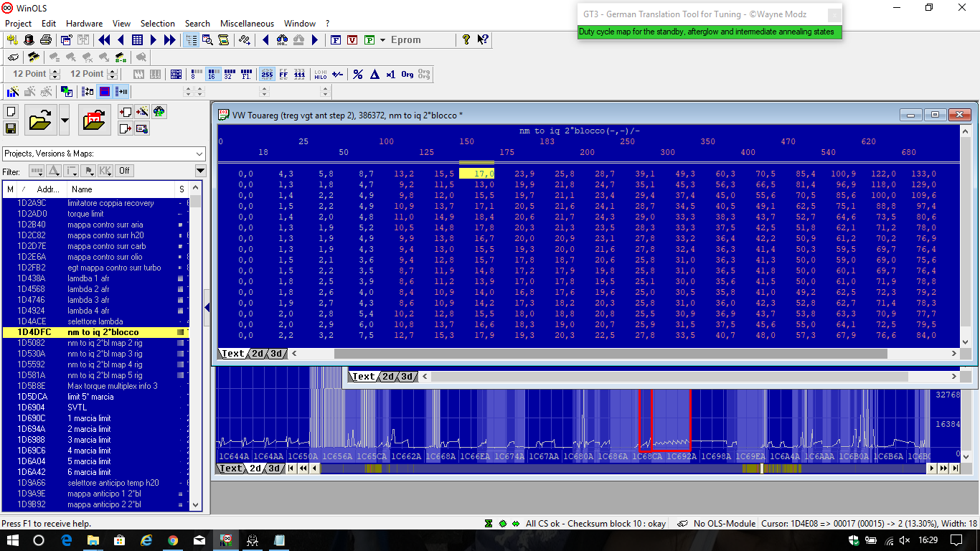Expand the black arrow at filter row end
980x551 pixels.
click(x=200, y=171)
